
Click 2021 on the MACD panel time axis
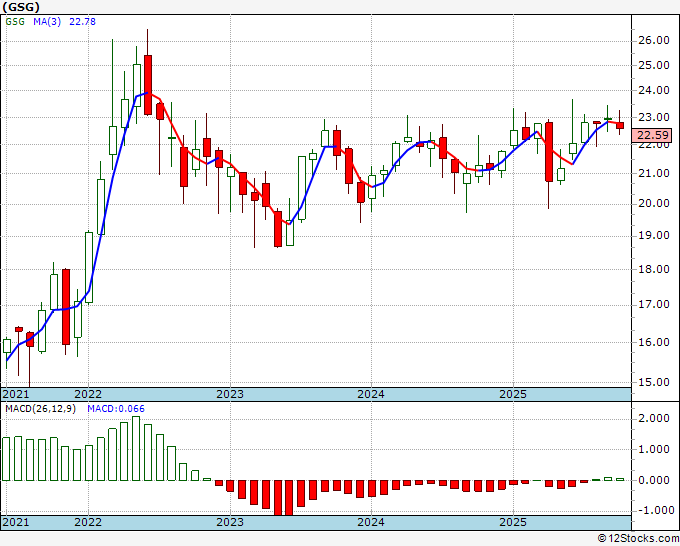[15, 522]
